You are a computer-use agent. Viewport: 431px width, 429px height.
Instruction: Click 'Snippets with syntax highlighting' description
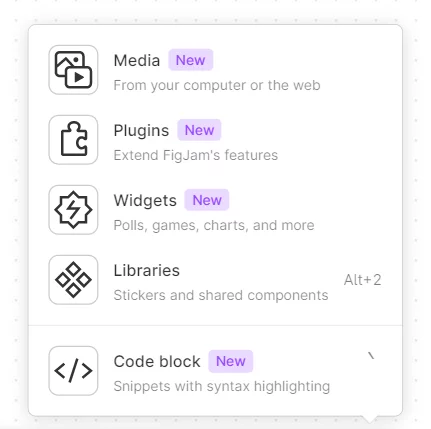(222, 386)
